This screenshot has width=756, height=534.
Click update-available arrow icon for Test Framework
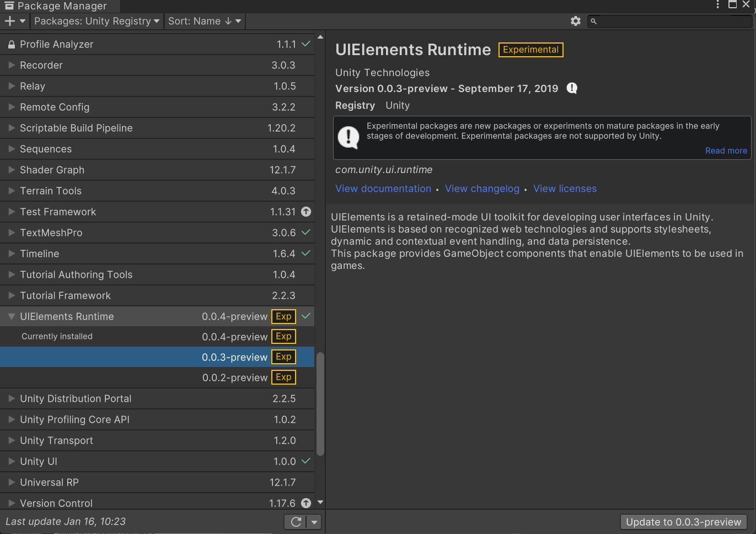pyautogui.click(x=306, y=212)
